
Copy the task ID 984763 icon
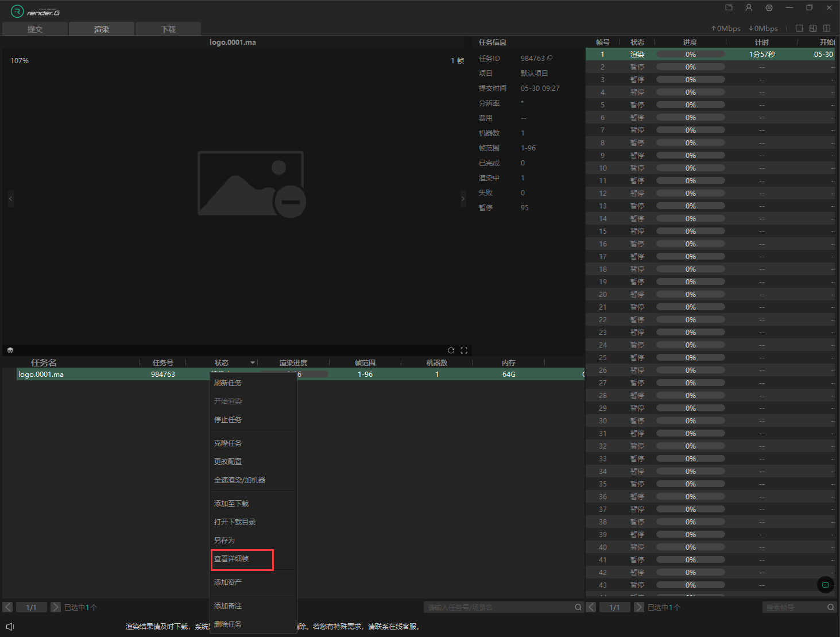pos(550,58)
